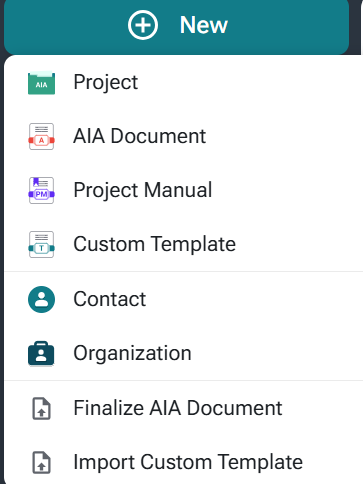This screenshot has height=484, width=363.
Task: Choose AIA Document menu entry
Action: [183, 136]
